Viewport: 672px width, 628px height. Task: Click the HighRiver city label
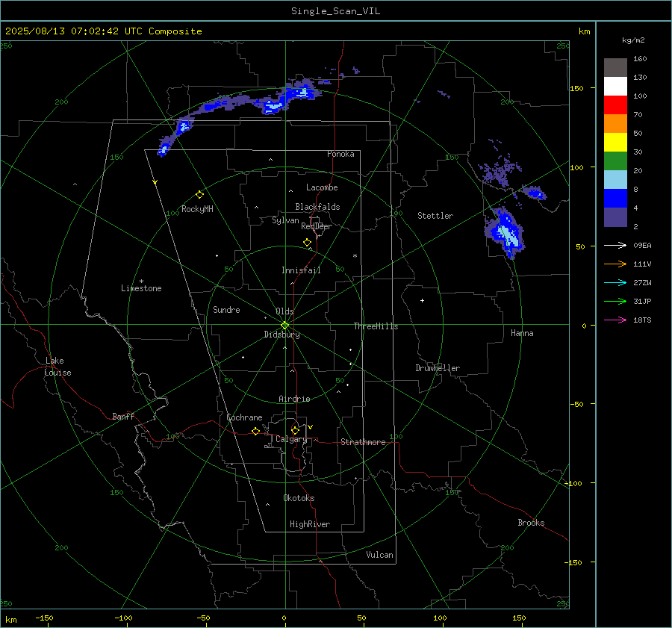coord(310,524)
